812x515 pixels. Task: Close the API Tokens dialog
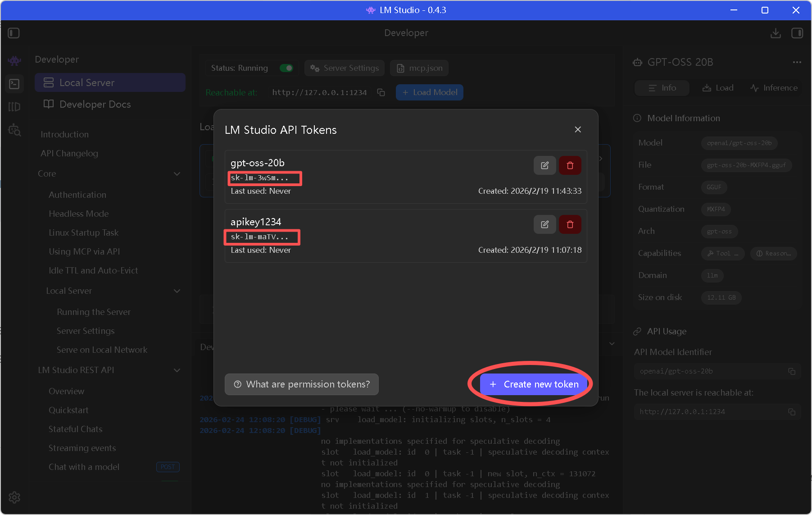click(x=578, y=130)
